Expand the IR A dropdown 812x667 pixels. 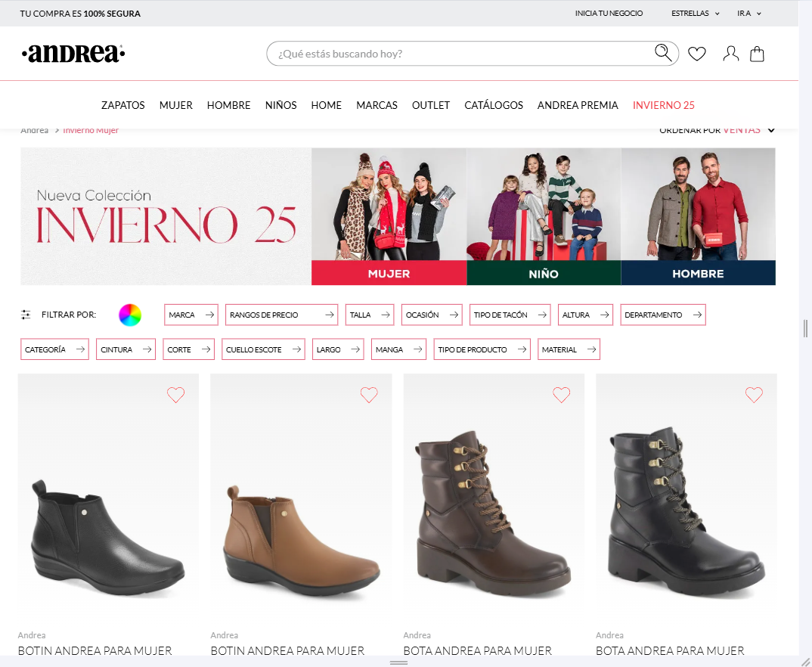coord(748,13)
